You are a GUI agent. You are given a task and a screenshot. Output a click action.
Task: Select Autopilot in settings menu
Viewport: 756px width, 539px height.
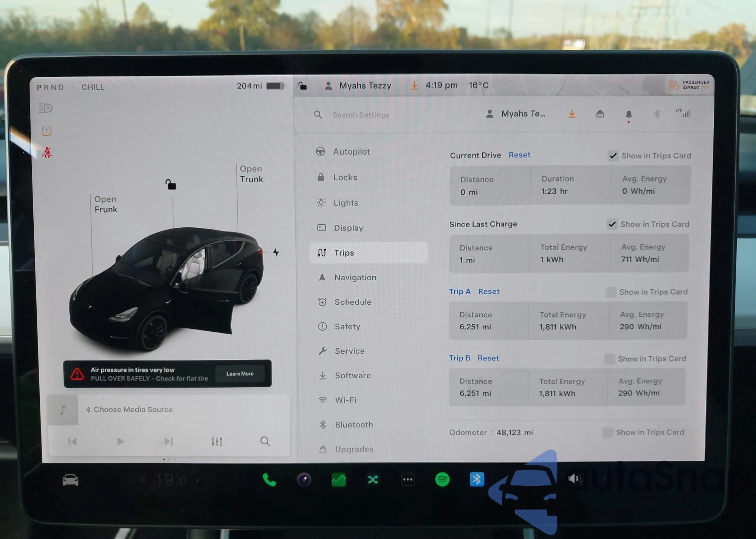point(351,152)
